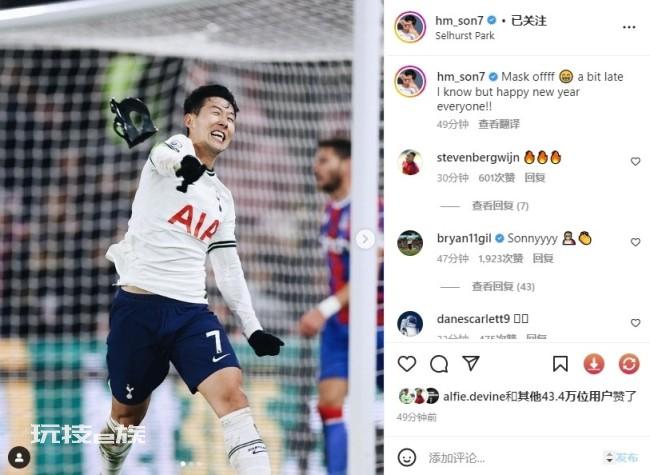Like bryan11gil's comment
The image size is (650, 475).
point(635,242)
